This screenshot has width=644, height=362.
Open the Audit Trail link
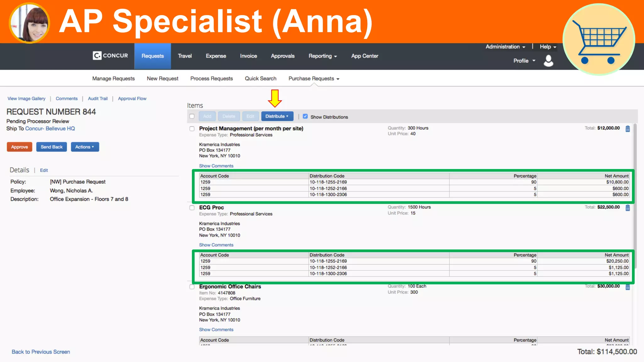click(x=98, y=98)
